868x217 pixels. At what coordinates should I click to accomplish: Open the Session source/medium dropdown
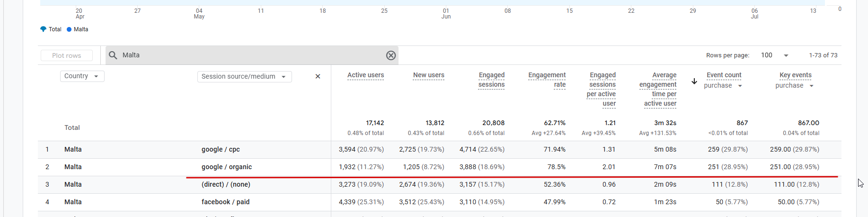pyautogui.click(x=245, y=77)
